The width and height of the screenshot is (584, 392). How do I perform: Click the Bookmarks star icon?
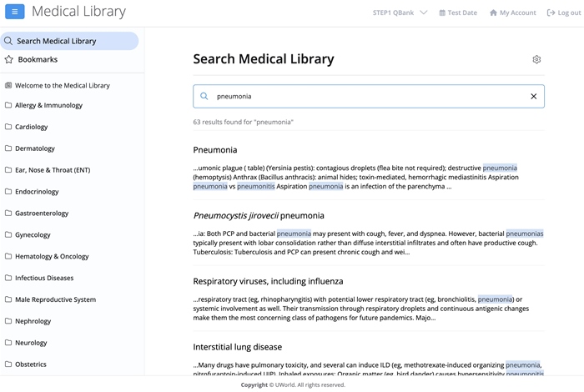[9, 60]
